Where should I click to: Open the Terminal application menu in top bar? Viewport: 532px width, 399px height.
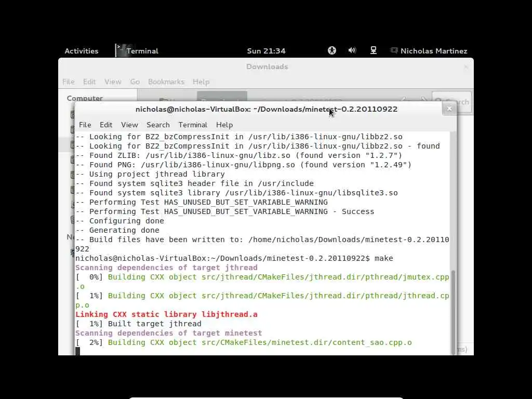click(x=137, y=51)
